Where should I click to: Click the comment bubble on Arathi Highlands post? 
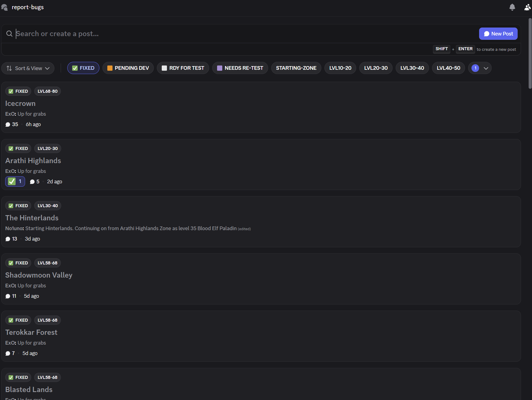(32, 182)
